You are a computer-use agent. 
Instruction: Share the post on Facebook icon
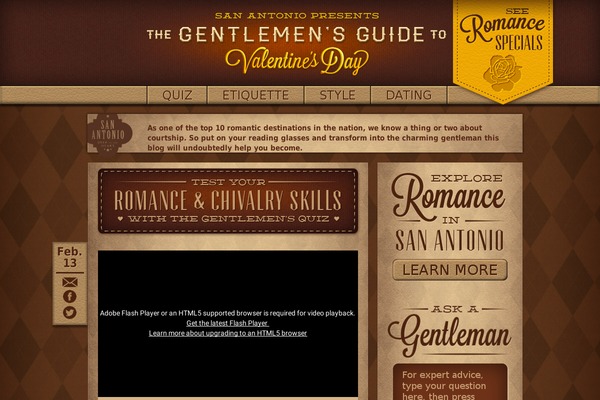pos(70,297)
